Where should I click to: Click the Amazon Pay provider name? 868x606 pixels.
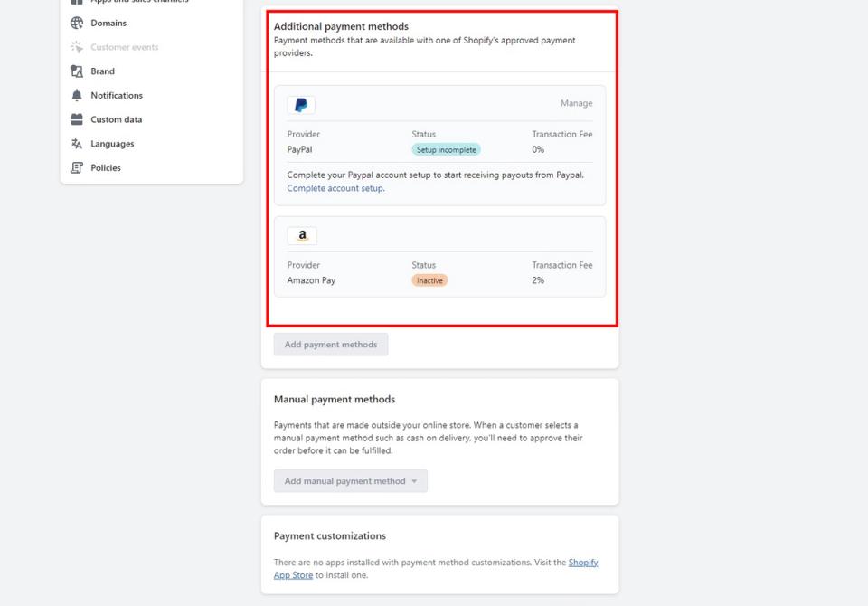(x=311, y=280)
